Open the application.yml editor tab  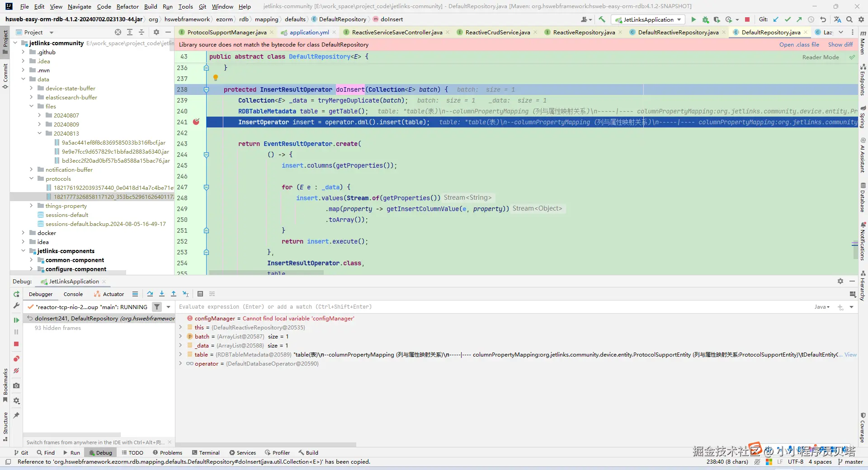[x=309, y=32]
